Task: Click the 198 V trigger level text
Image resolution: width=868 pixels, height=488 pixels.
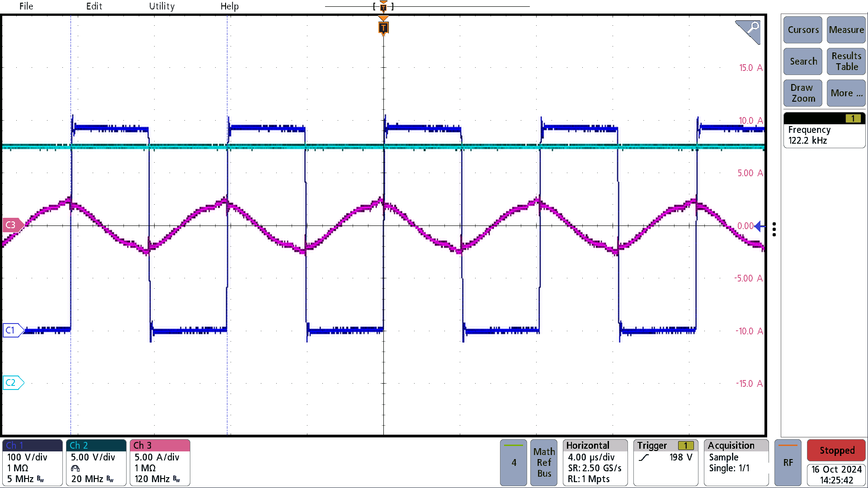Action: coord(681,457)
